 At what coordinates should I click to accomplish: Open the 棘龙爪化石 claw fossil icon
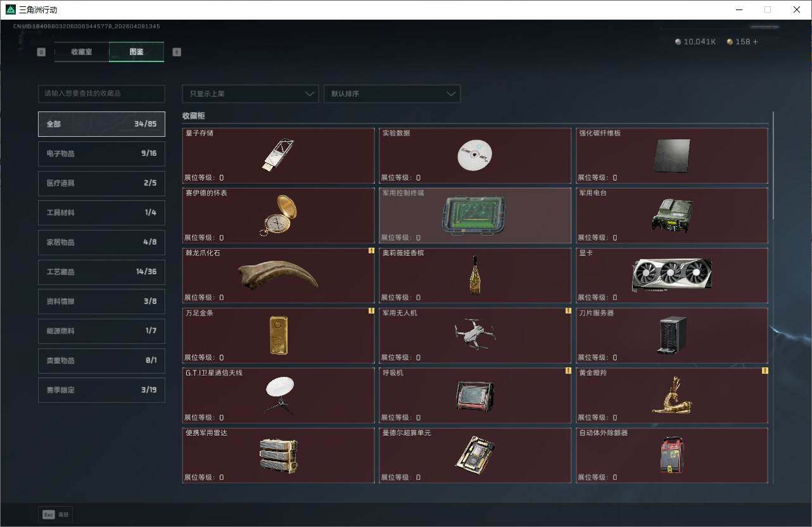click(x=278, y=275)
